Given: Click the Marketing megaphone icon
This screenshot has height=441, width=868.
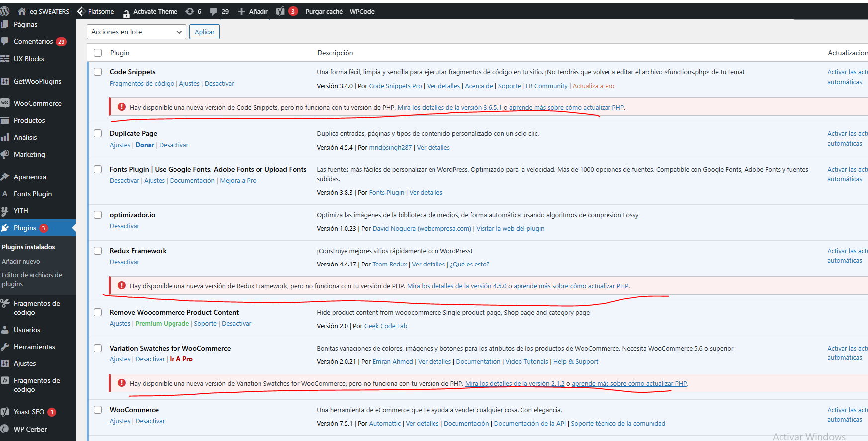Looking at the screenshot, I should (x=5, y=154).
